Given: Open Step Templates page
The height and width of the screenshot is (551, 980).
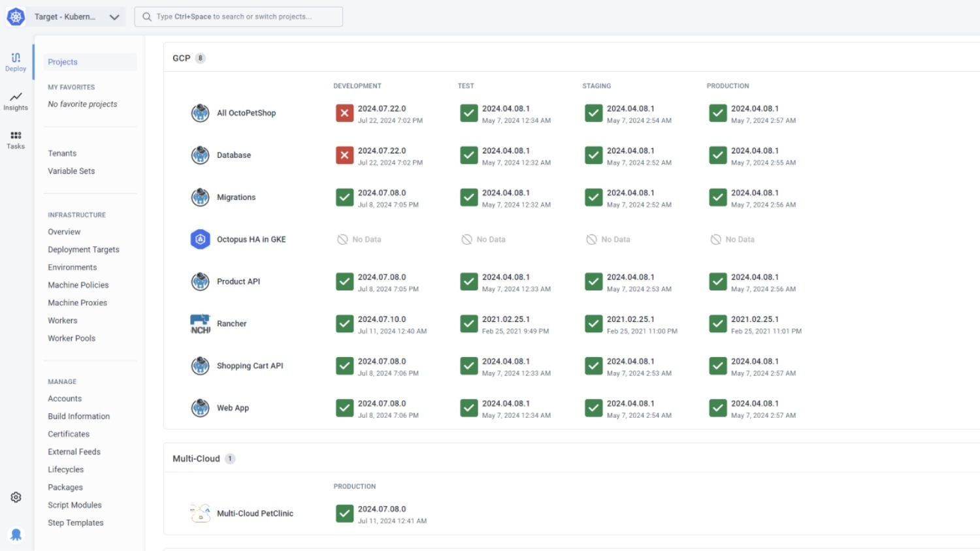Looking at the screenshot, I should pyautogui.click(x=76, y=523).
